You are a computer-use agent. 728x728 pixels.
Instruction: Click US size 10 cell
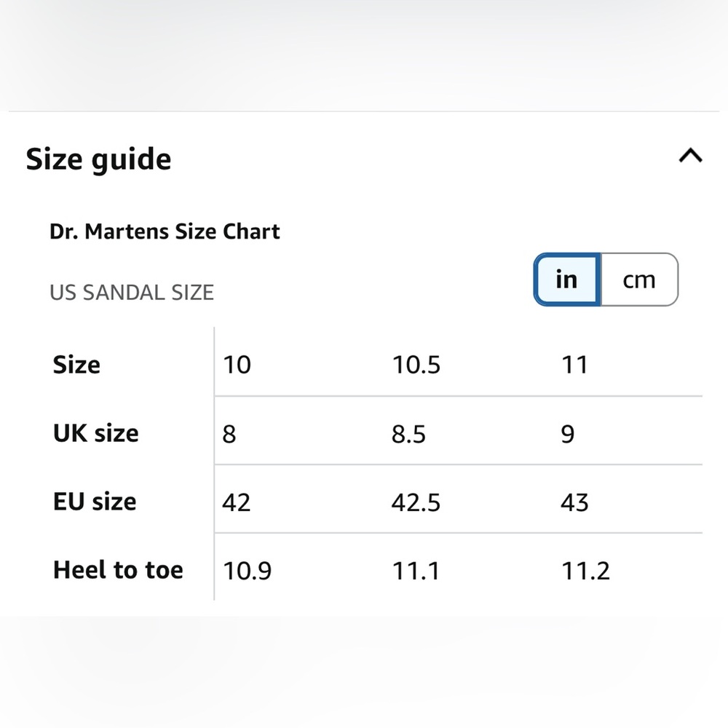click(x=237, y=365)
